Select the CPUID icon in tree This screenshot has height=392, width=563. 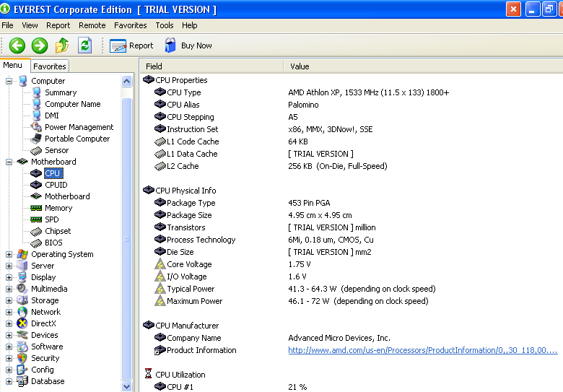point(36,185)
